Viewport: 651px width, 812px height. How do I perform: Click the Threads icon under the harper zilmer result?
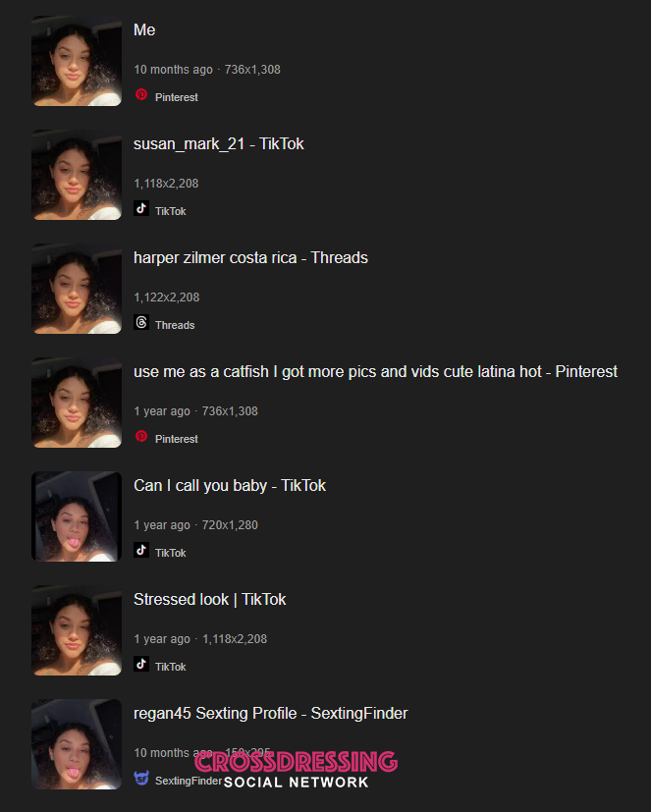pos(141,322)
